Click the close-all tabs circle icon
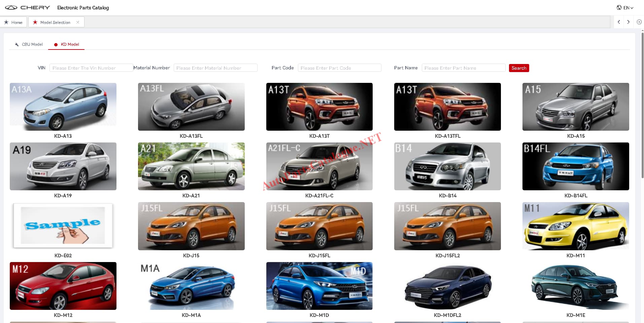 (x=639, y=22)
